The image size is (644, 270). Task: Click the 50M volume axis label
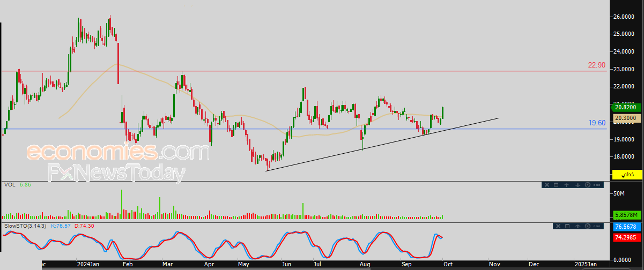coord(620,193)
